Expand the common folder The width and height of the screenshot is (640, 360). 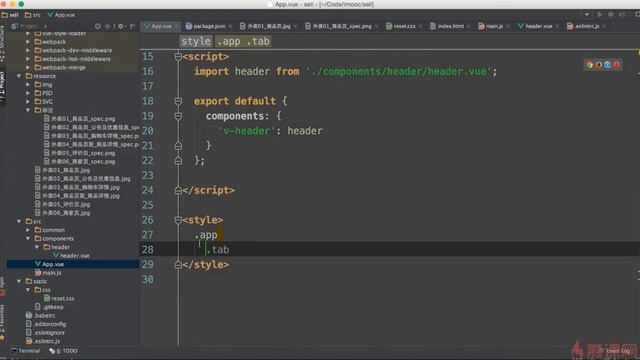point(28,230)
